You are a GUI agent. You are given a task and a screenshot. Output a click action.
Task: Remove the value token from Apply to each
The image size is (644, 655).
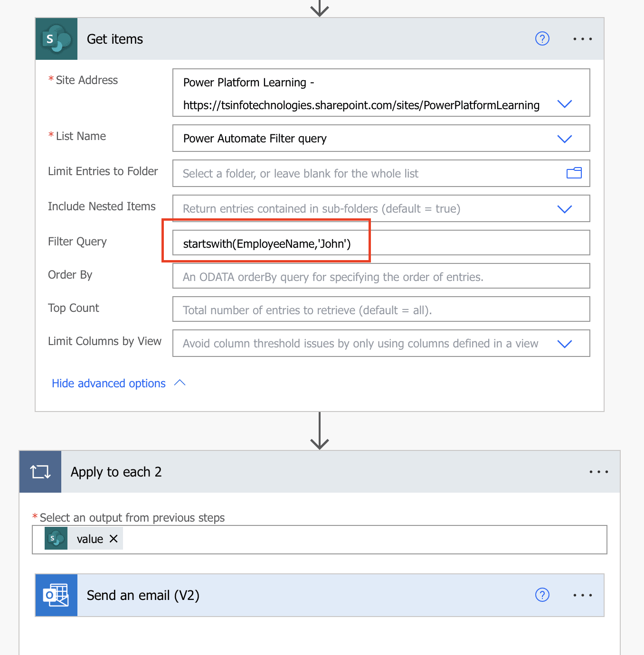click(114, 538)
